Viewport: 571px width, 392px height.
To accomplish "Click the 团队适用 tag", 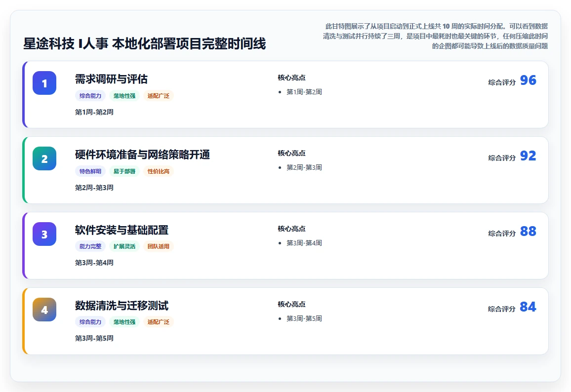I will click(x=159, y=246).
